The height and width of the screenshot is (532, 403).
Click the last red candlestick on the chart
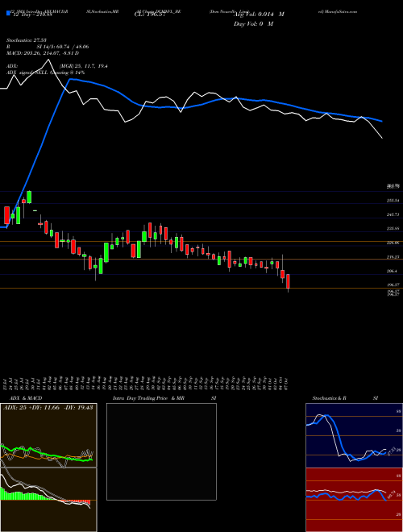click(288, 281)
